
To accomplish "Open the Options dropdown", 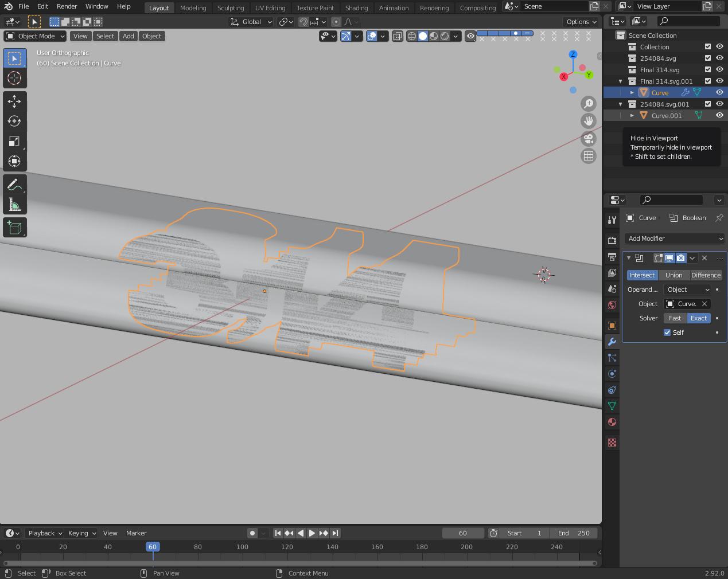I will 581,22.
